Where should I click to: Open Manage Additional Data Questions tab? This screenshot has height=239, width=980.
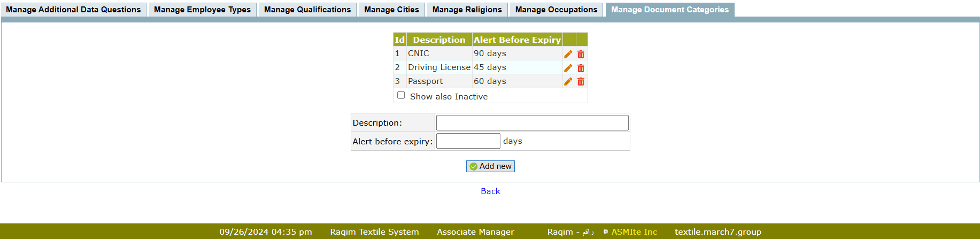pyautogui.click(x=73, y=10)
